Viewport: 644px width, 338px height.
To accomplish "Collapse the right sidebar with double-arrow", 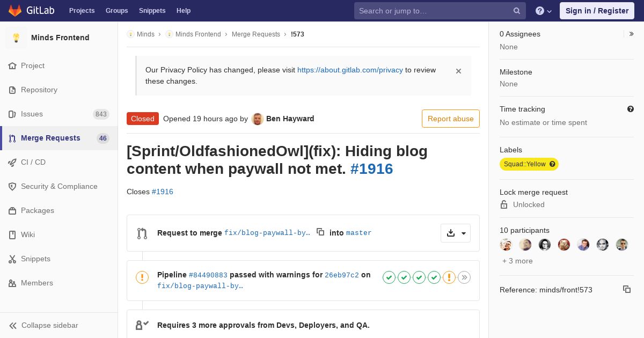I will (632, 34).
